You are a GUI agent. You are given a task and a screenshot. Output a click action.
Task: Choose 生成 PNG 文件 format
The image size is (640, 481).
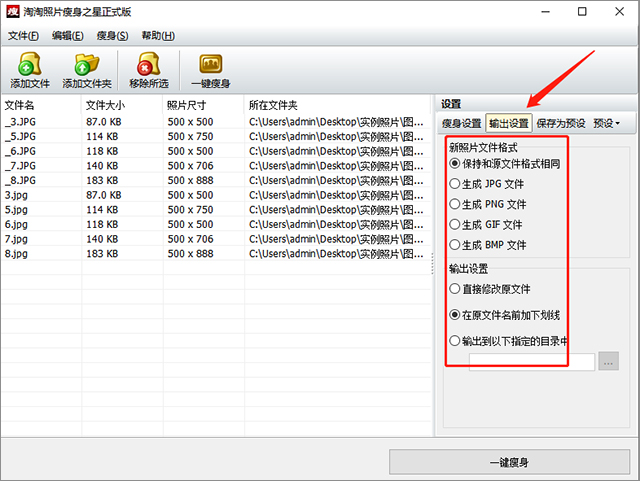pyautogui.click(x=456, y=204)
